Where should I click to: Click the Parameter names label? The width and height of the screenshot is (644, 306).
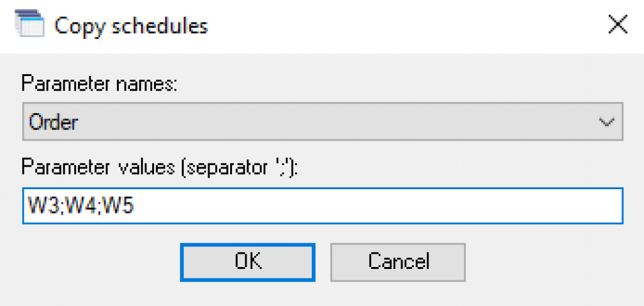coord(99,85)
